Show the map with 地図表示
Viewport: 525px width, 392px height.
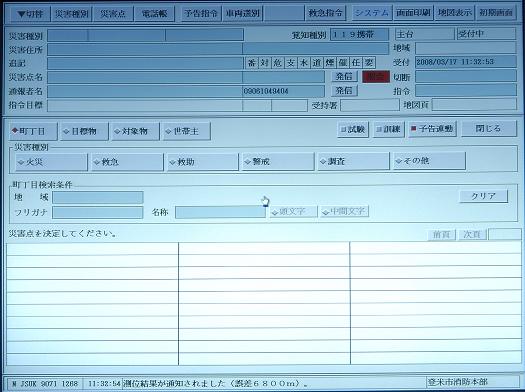(454, 13)
